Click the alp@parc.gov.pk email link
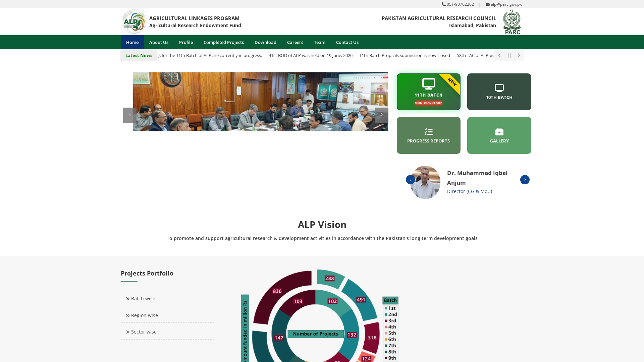The height and width of the screenshot is (362, 644). (506, 4)
